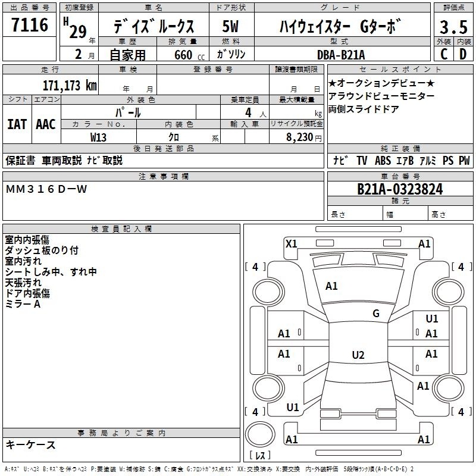This screenshot has height=476, width=476.
Task: Click the note MM316D-W
Action: coord(46,189)
